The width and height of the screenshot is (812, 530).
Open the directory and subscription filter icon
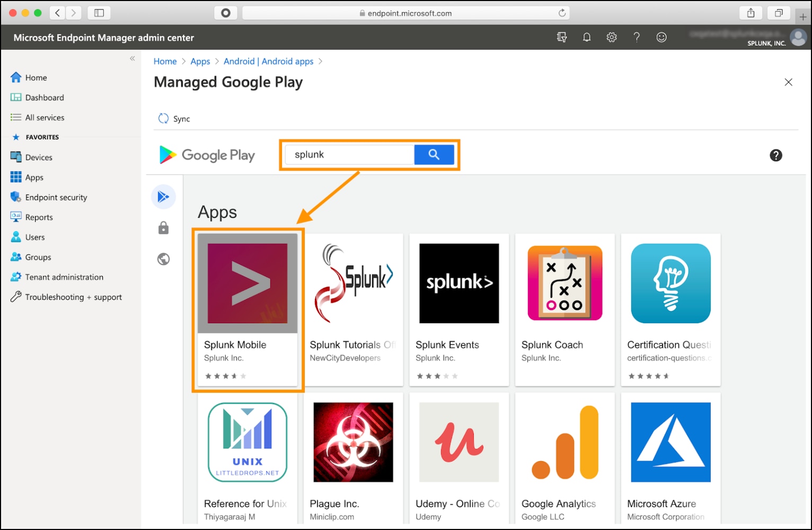tap(562, 37)
